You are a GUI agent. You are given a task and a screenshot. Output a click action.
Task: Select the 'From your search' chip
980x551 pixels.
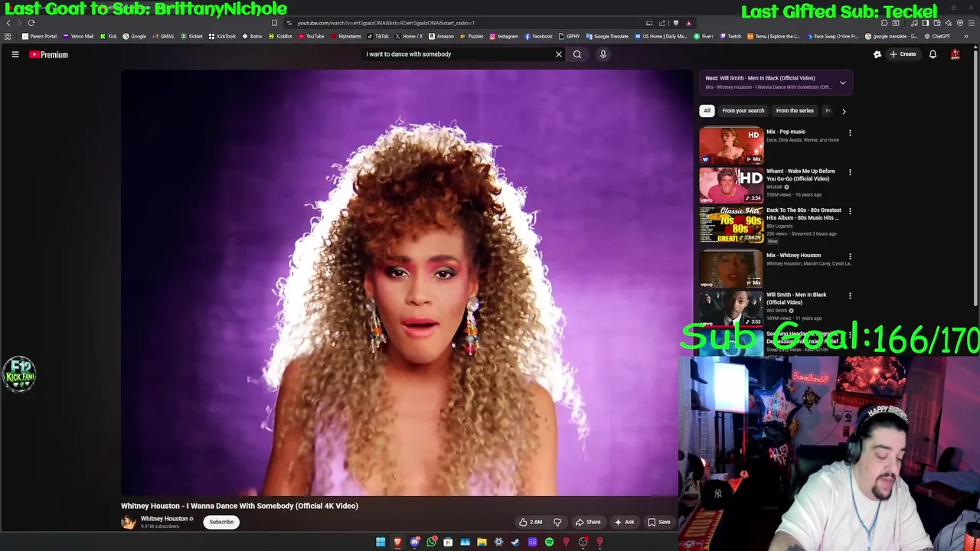[x=743, y=111]
